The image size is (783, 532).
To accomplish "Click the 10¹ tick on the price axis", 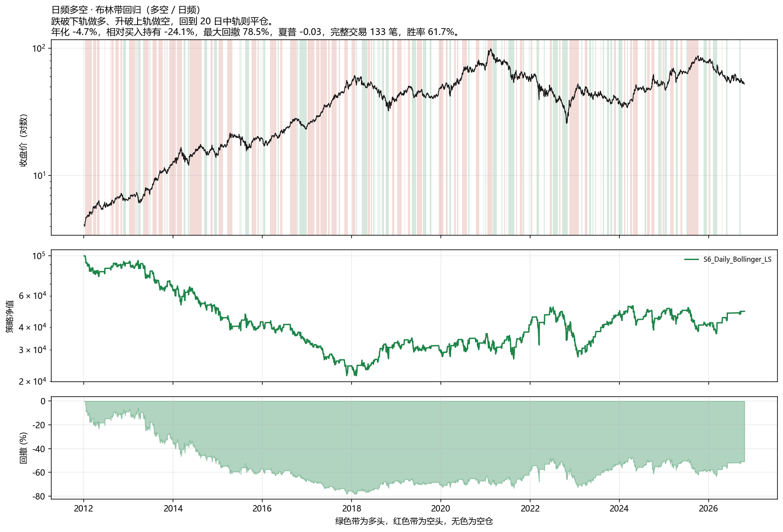I will click(x=39, y=175).
